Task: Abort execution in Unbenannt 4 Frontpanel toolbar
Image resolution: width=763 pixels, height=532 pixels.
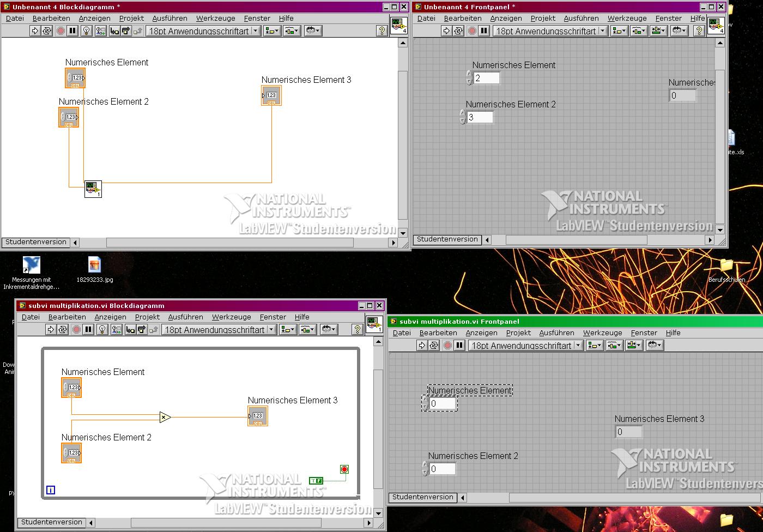Action: point(472,31)
